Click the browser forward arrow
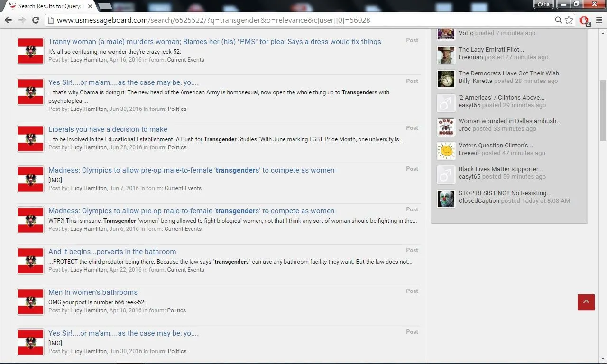This screenshot has width=607, height=364. [22, 20]
